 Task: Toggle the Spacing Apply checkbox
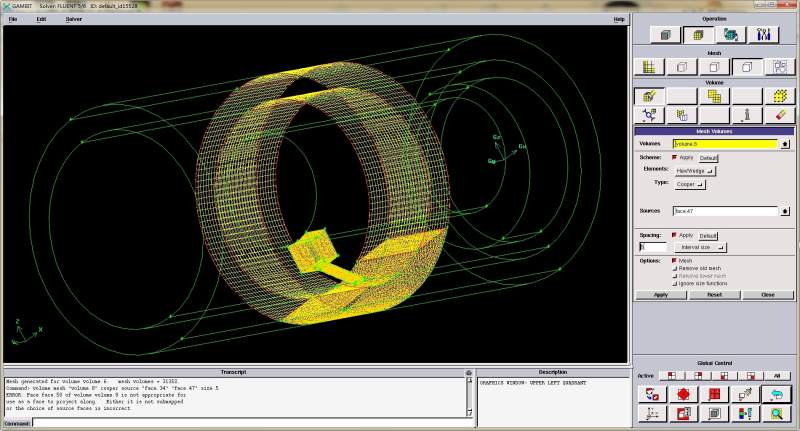coord(674,235)
